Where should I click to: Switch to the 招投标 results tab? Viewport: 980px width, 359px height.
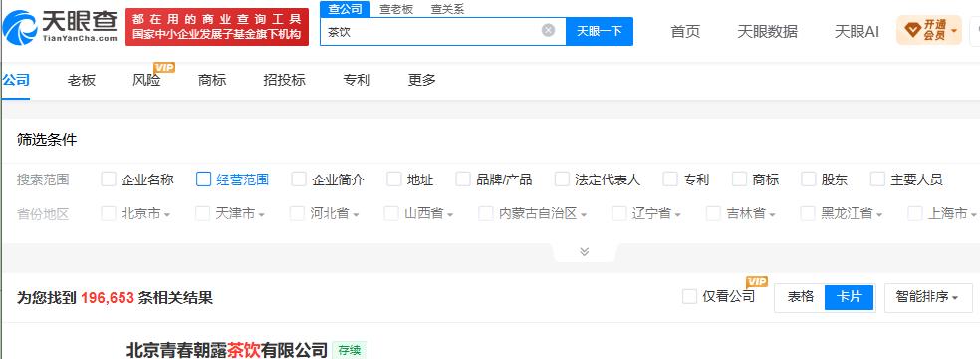[x=285, y=80]
